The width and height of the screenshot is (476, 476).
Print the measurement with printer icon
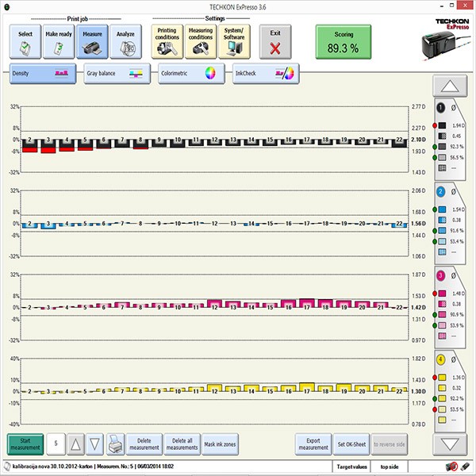pyautogui.click(x=115, y=444)
